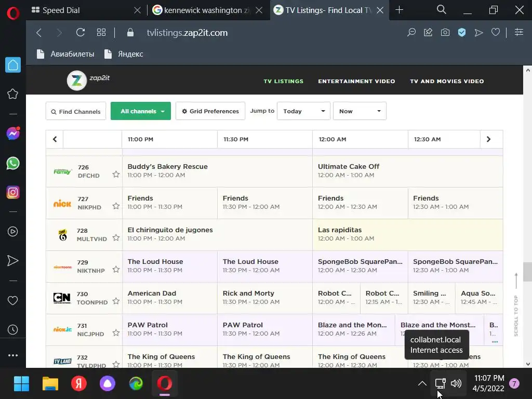532x399 pixels.
Task: Open the Now time dropdown
Action: coord(360,111)
